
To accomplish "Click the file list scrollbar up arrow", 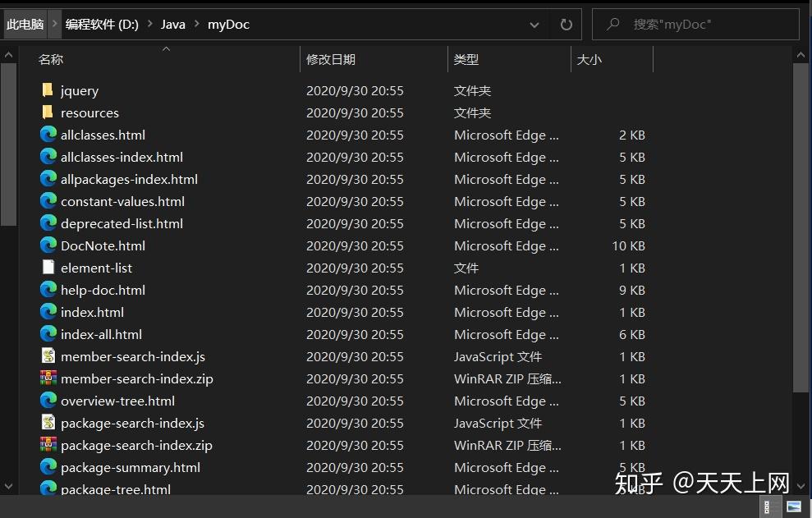I will (x=801, y=54).
